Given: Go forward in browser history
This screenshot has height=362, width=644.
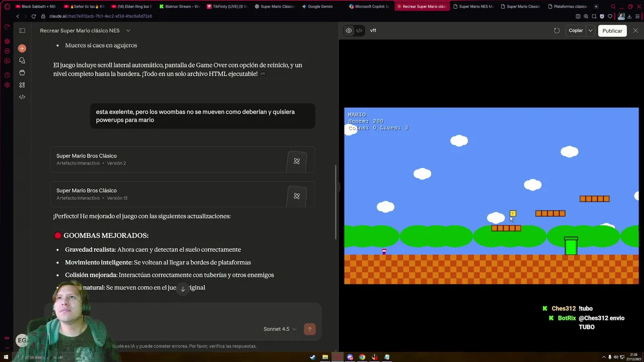Looking at the screenshot, I should pyautogui.click(x=25, y=16).
